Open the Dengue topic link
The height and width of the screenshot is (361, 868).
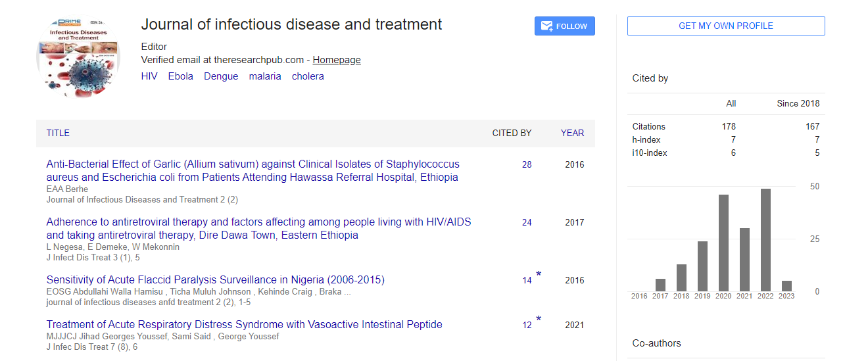coord(221,76)
